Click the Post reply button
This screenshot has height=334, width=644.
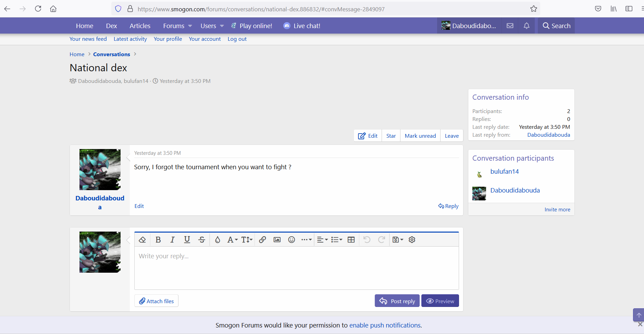click(397, 301)
